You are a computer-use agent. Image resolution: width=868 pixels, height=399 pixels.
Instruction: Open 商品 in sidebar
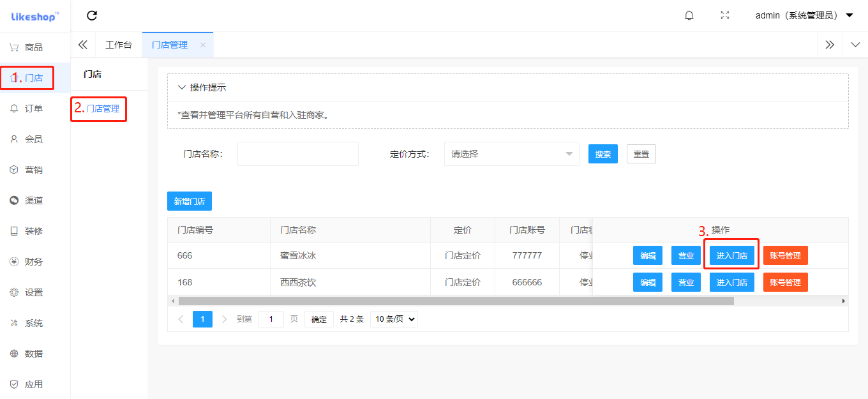point(34,47)
